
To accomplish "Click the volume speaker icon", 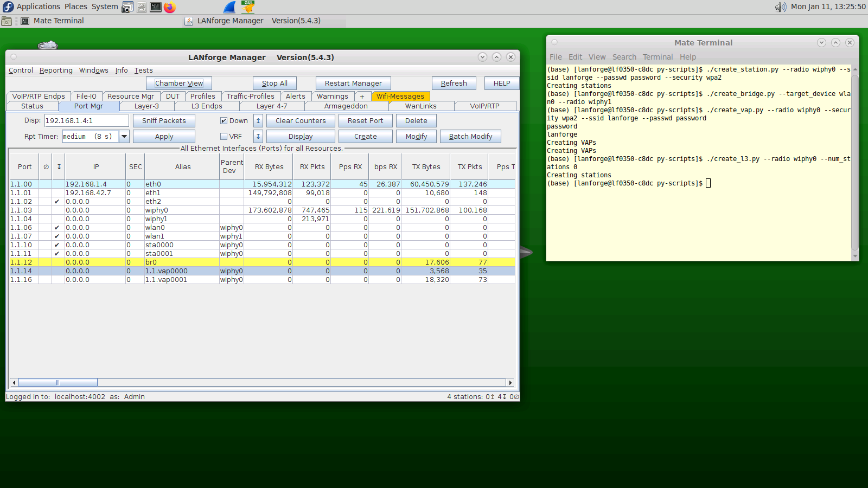I will 780,7.
